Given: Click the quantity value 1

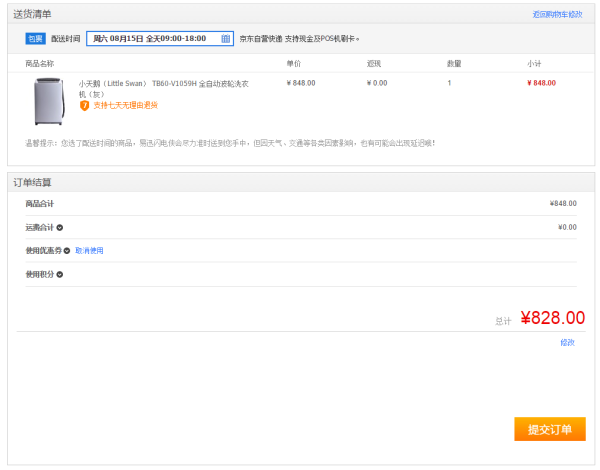Looking at the screenshot, I should click(449, 83).
